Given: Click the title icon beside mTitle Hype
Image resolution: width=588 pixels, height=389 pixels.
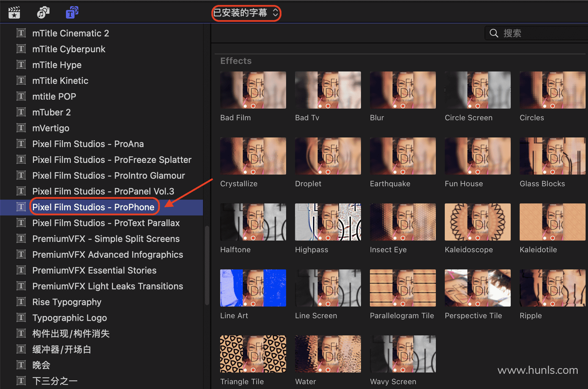Looking at the screenshot, I should click(x=21, y=65).
